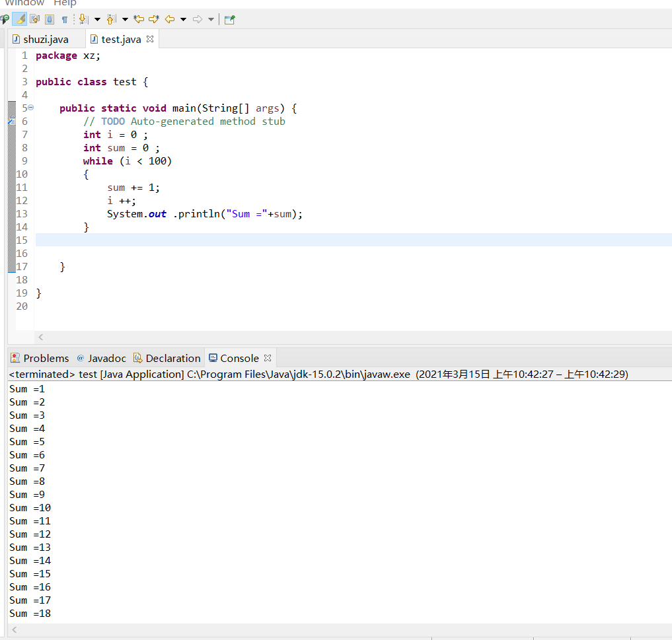Click console output line 'Sum =5'
This screenshot has width=672, height=640.
click(27, 442)
